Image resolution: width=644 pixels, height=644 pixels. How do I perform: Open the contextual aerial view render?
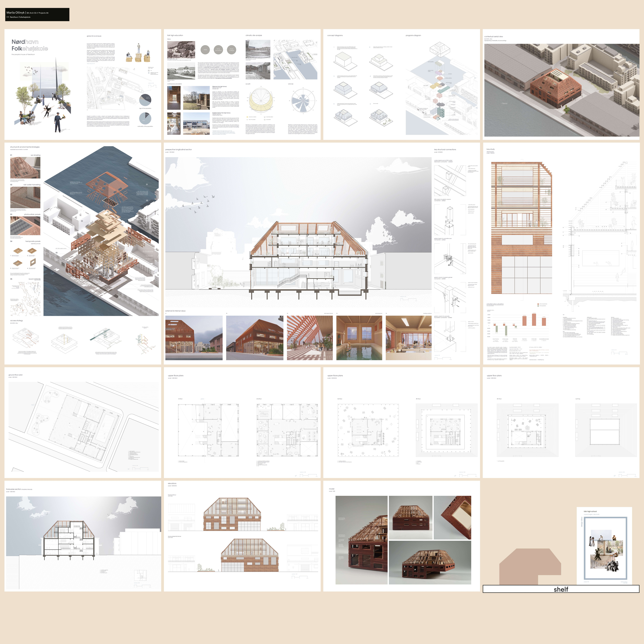click(562, 90)
